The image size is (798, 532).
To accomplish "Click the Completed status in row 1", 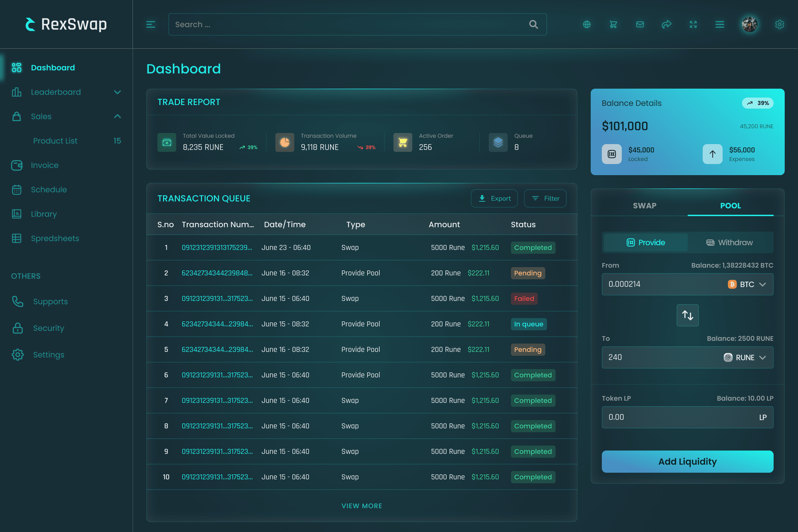I will tap(533, 248).
